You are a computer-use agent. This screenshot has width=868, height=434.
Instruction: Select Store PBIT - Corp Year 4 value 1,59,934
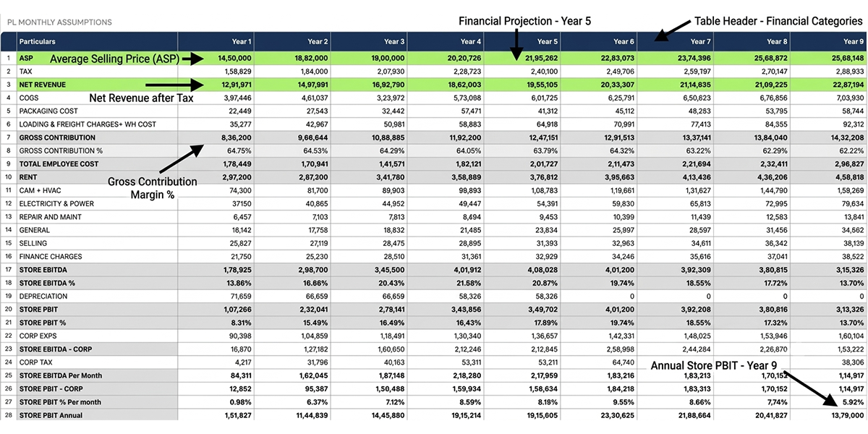466,389
